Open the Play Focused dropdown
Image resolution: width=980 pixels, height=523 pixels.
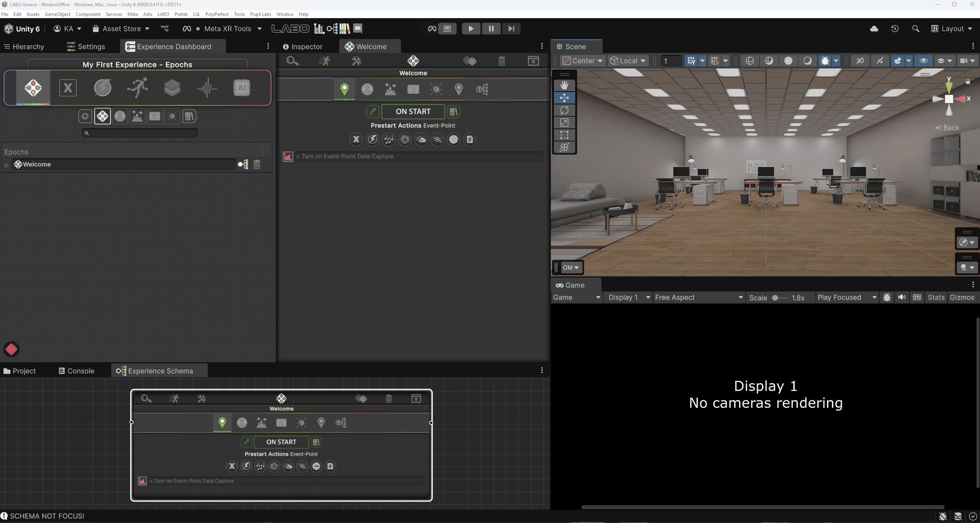pos(847,297)
